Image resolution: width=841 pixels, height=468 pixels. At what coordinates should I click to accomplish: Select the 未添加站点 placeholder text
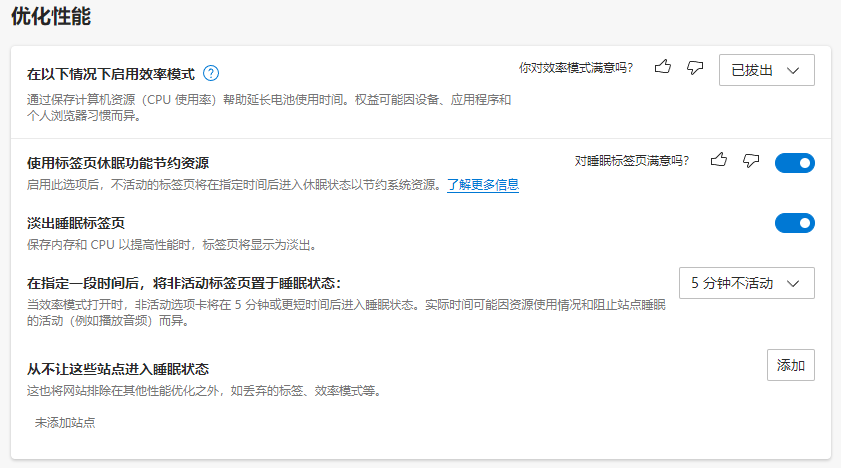65,423
